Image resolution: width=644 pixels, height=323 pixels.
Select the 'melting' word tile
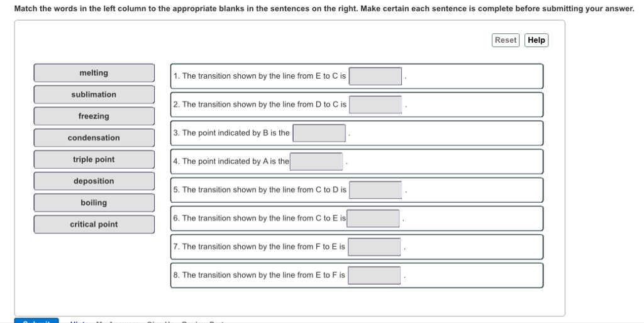94,73
